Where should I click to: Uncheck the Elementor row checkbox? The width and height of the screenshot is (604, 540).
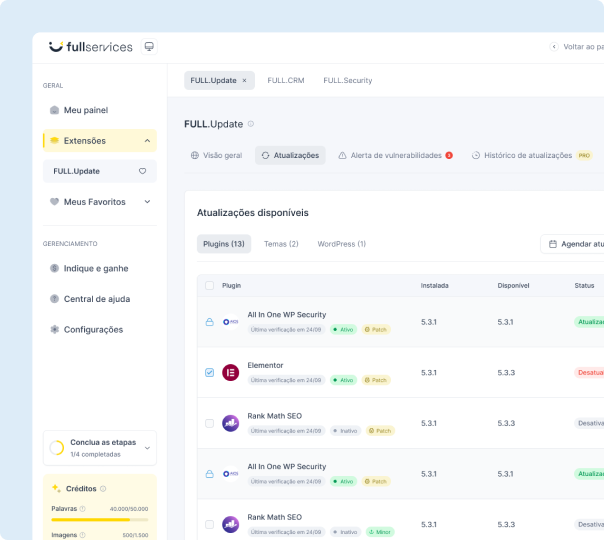(209, 373)
